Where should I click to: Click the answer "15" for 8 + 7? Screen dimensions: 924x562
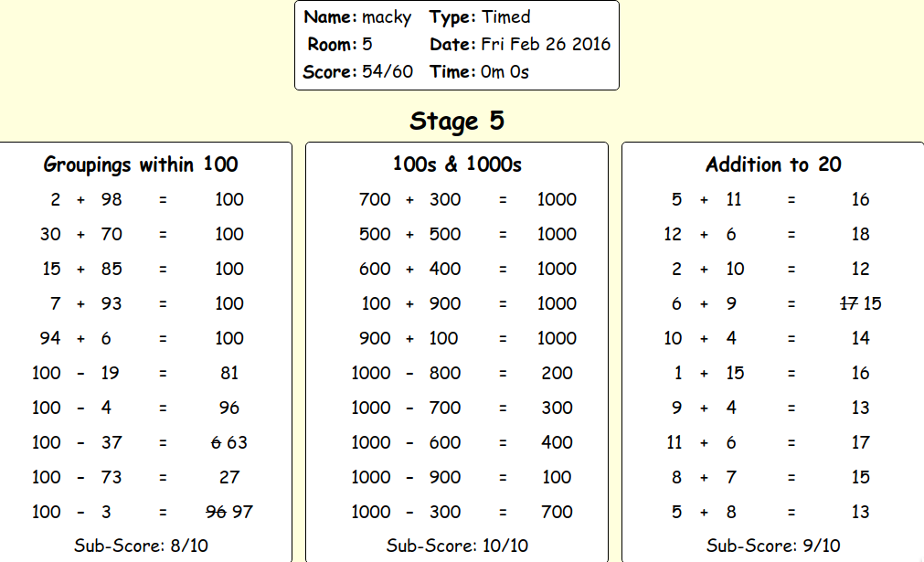tap(860, 477)
